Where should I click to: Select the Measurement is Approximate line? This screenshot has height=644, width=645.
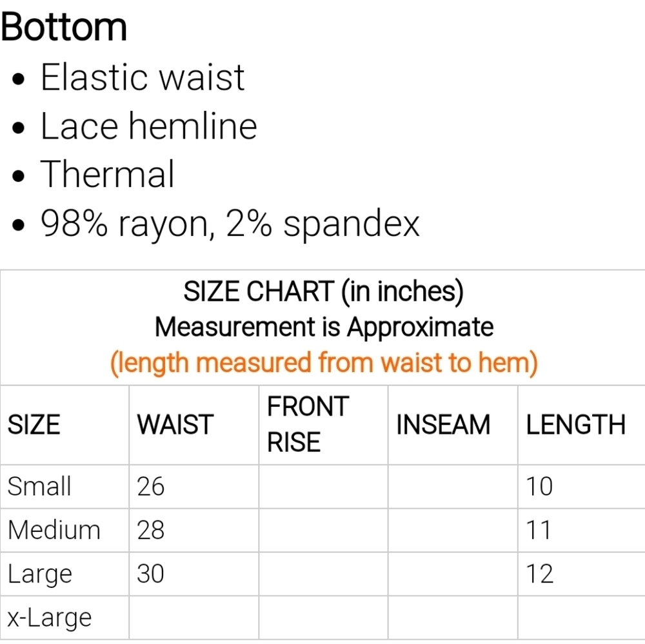point(323,327)
